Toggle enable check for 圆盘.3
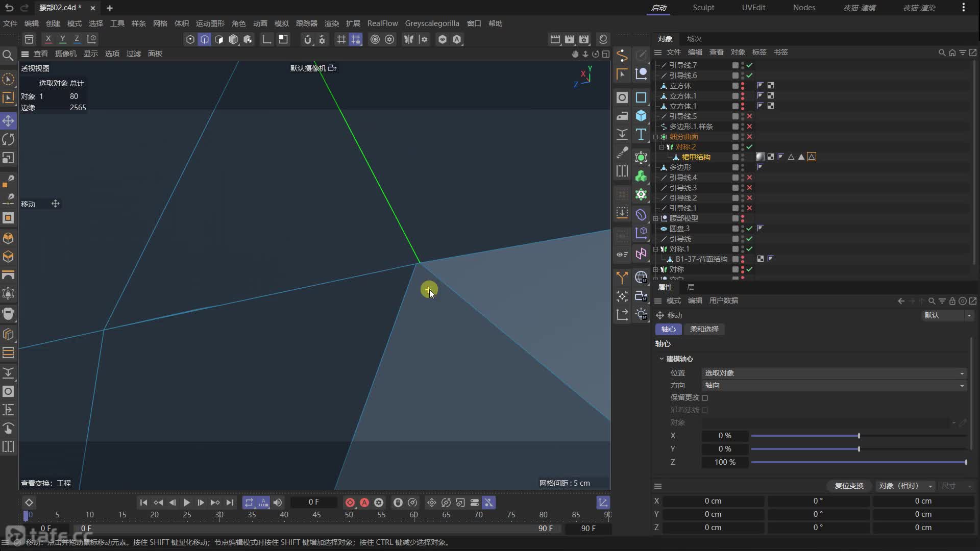The width and height of the screenshot is (980, 551). pos(749,229)
